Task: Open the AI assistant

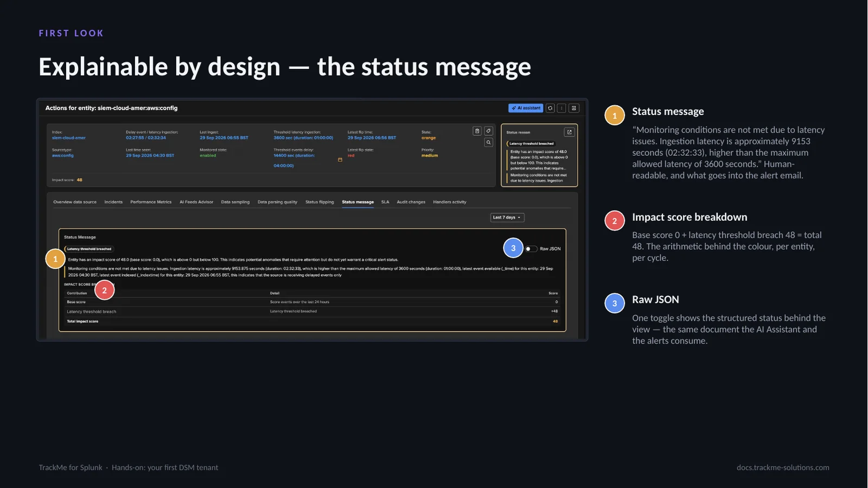Action: (526, 108)
